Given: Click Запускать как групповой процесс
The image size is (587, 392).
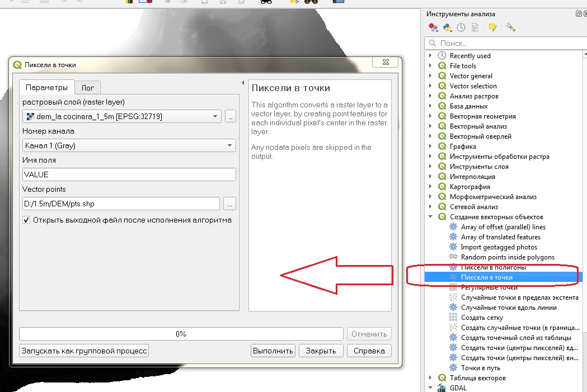Looking at the screenshot, I should click(83, 351).
